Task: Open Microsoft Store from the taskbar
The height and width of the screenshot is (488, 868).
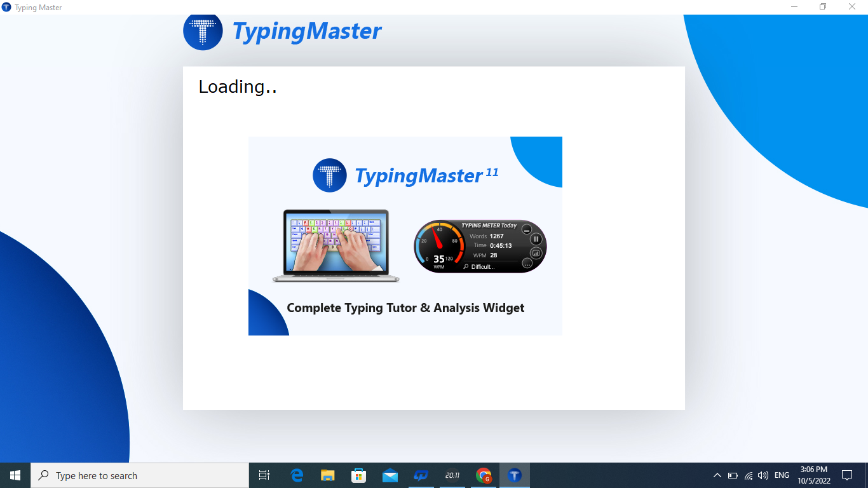Action: tap(359, 475)
